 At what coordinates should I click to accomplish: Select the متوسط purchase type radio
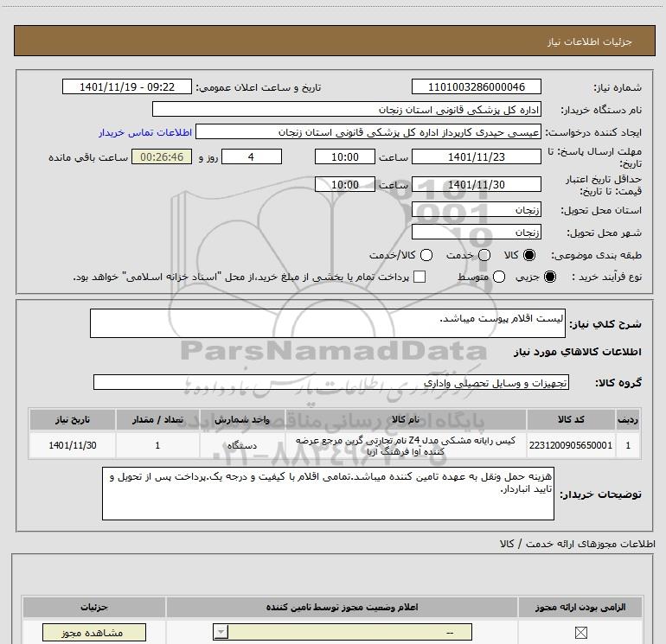click(x=499, y=277)
